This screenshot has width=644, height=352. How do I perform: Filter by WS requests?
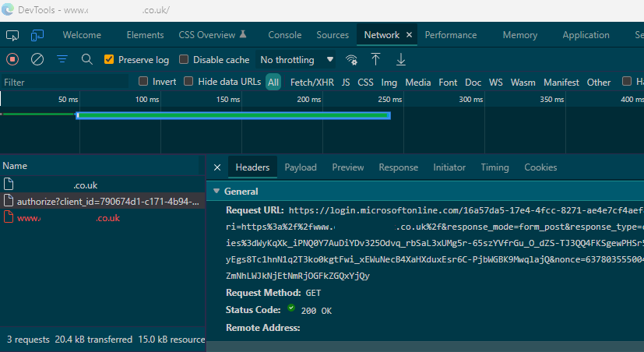(496, 82)
